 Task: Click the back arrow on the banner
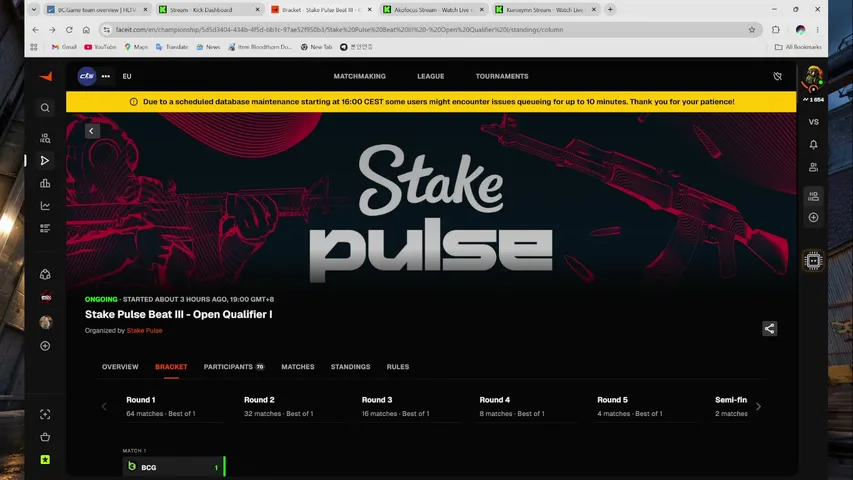click(91, 131)
